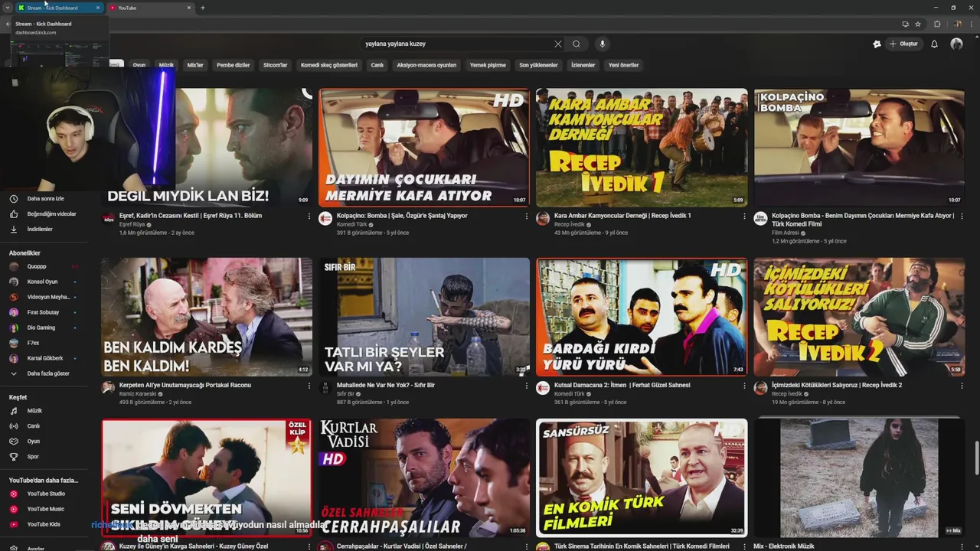This screenshot has width=980, height=551.
Task: Open options for Eşref Rüya 11. Bölüm video
Action: click(309, 217)
